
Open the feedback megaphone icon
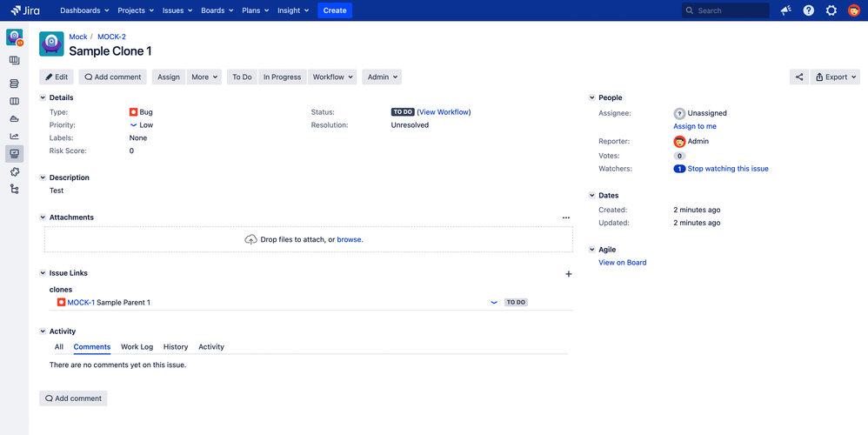pos(785,10)
